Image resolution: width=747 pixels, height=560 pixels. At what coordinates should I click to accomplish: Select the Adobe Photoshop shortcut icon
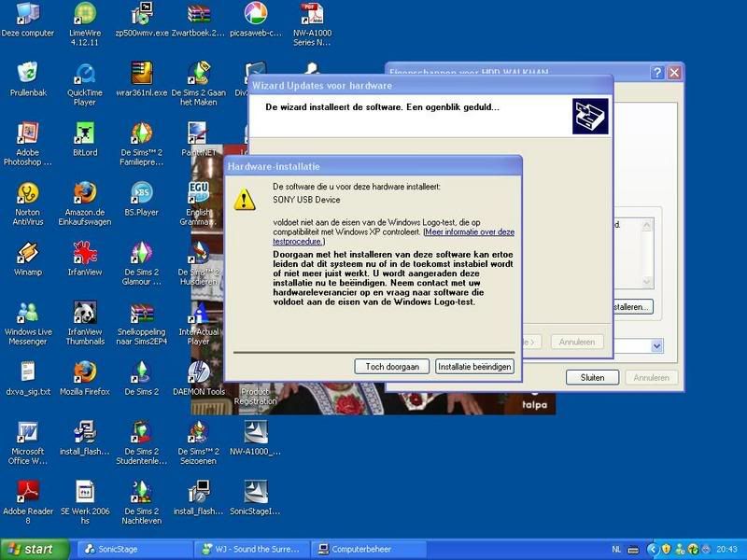pos(28,144)
